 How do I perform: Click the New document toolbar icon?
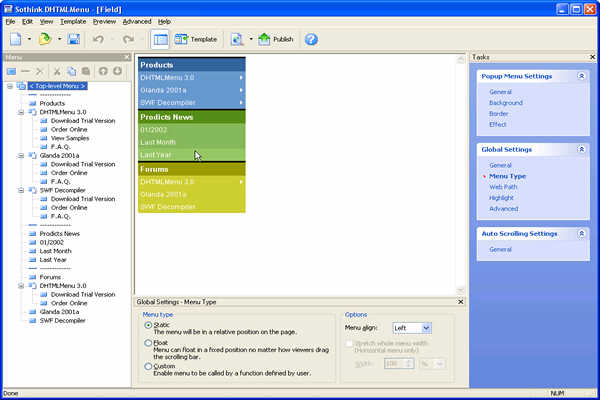[16, 39]
